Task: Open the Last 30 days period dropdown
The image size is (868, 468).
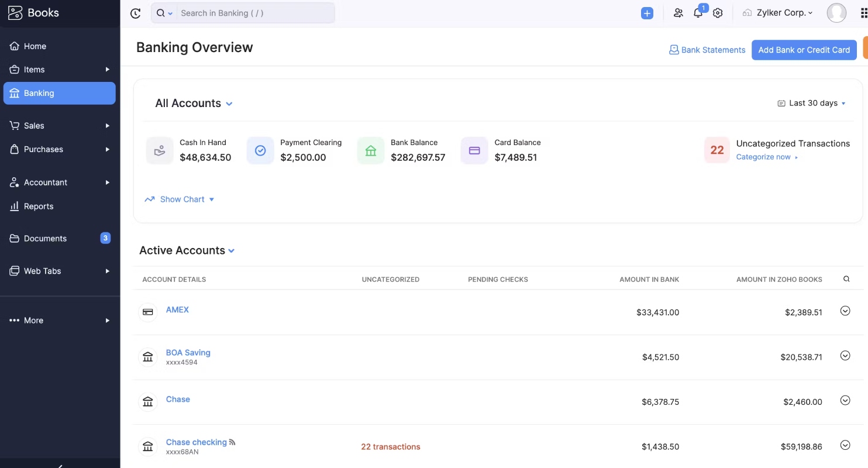Action: pyautogui.click(x=812, y=104)
